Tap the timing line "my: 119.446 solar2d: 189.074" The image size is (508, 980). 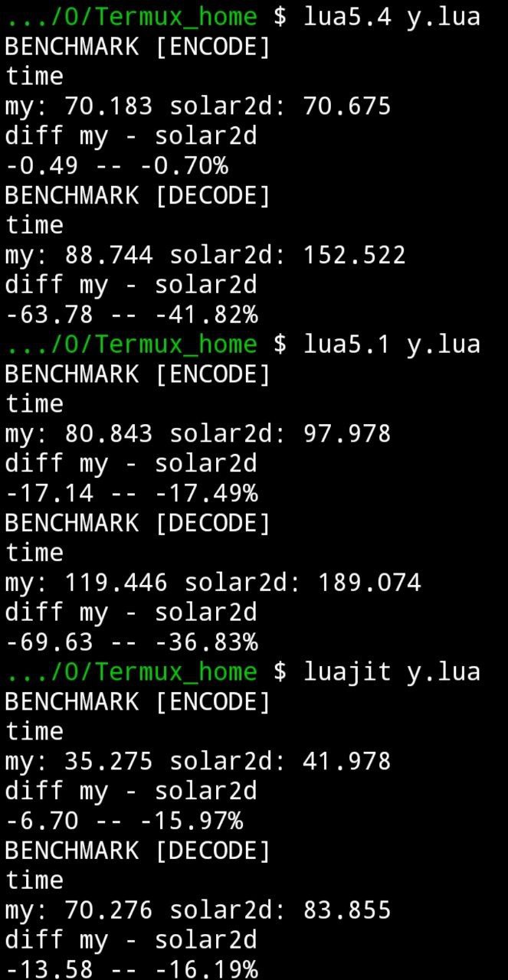coord(214,583)
